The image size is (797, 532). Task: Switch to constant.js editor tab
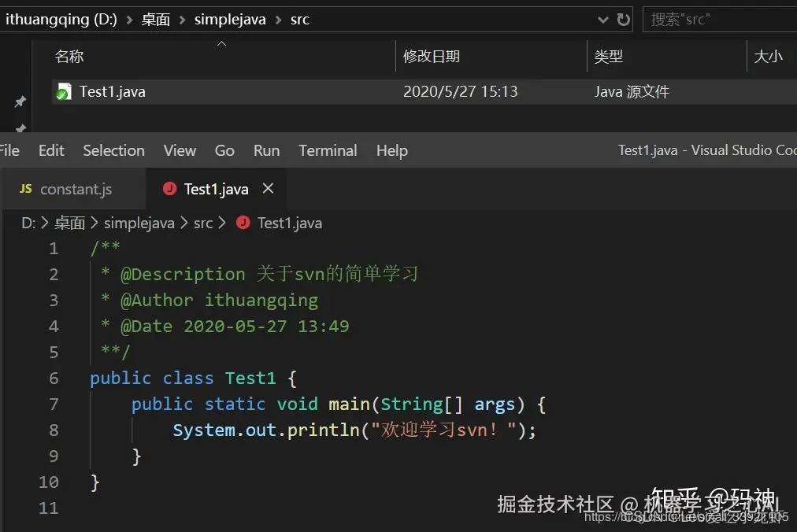[x=75, y=189]
